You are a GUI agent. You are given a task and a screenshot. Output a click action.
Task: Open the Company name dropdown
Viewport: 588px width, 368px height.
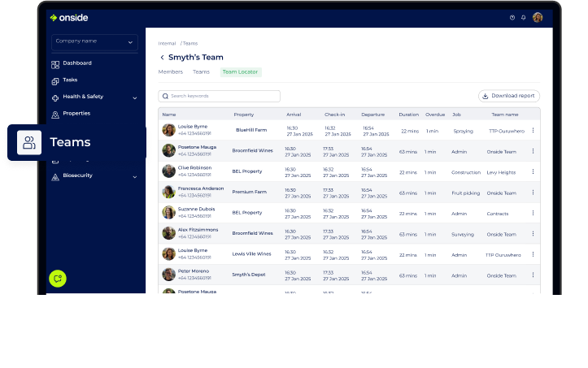tap(94, 41)
